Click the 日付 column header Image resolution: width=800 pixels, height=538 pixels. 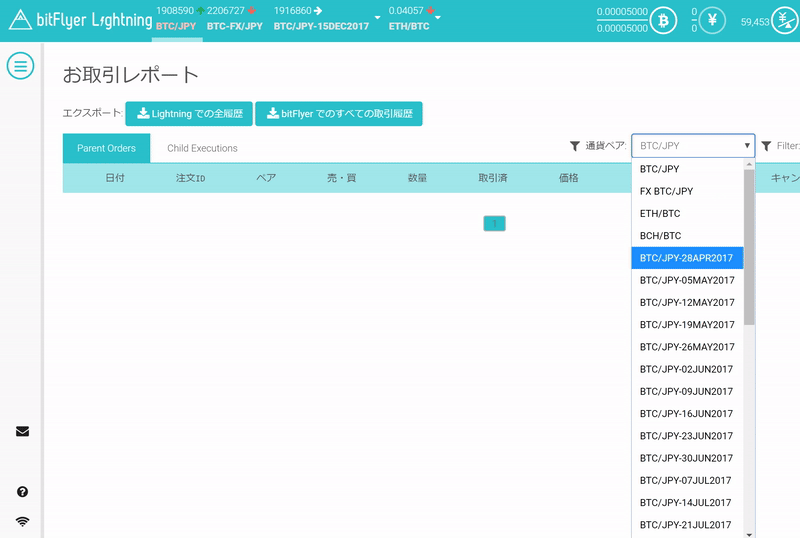pos(115,178)
